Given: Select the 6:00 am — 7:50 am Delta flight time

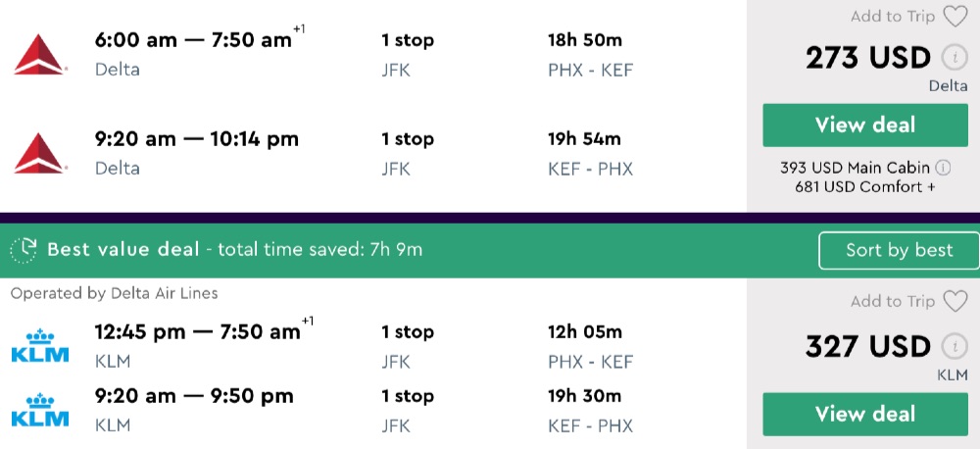Looking at the screenshot, I should pos(193,40).
